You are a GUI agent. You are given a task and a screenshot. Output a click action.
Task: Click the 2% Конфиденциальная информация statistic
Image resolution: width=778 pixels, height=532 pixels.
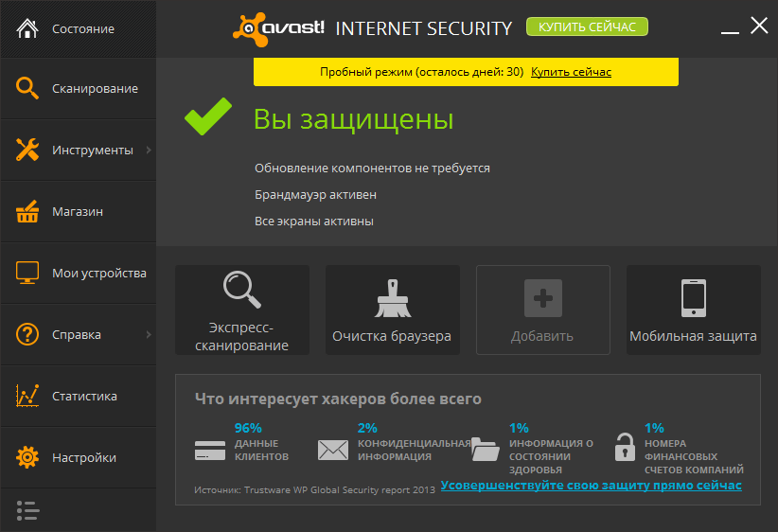(x=414, y=442)
